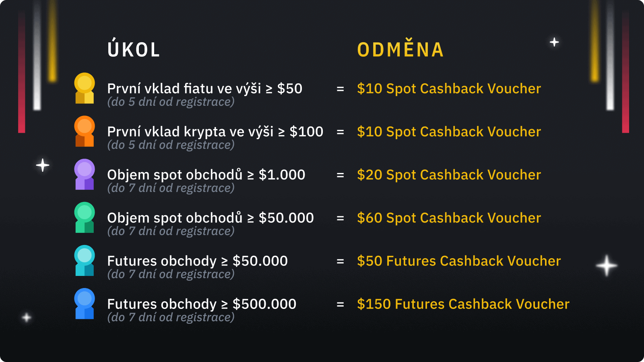This screenshot has height=362, width=644.
Task: Select "První vklad krypta ve výši ≥ $100"
Action: 215,132
